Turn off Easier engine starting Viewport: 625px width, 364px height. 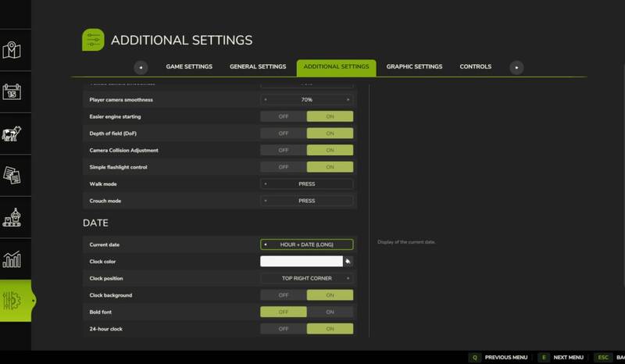[283, 116]
